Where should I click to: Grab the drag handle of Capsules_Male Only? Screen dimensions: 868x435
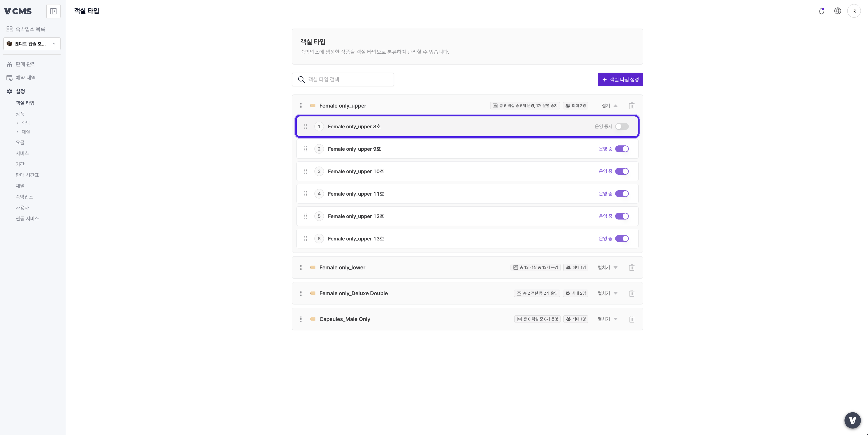(301, 319)
